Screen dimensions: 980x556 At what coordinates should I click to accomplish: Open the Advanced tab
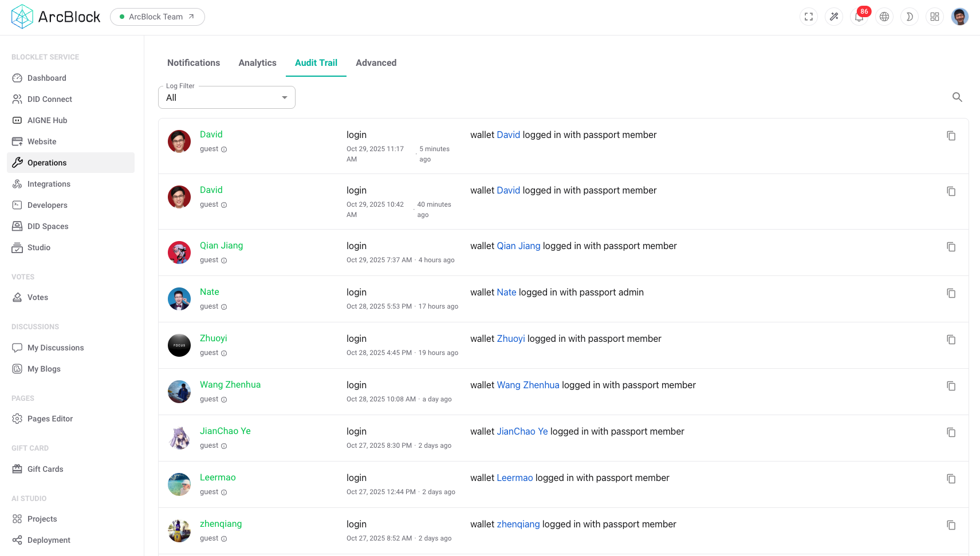pyautogui.click(x=376, y=62)
